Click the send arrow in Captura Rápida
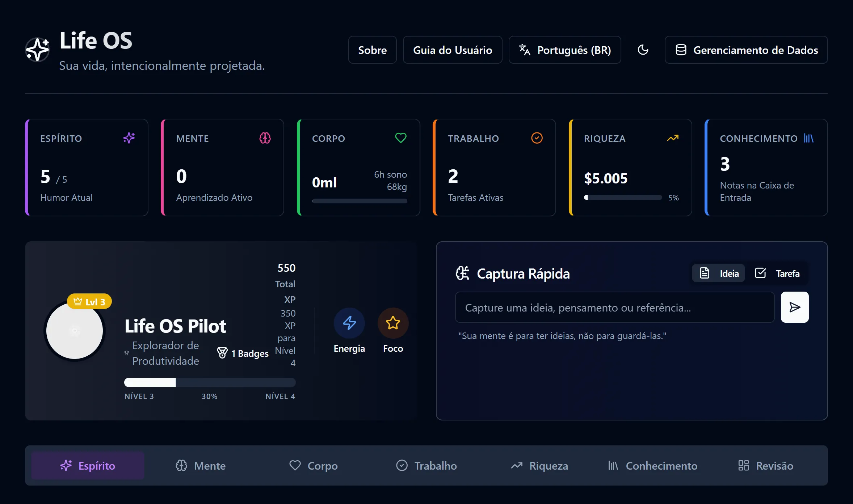 [x=794, y=307]
